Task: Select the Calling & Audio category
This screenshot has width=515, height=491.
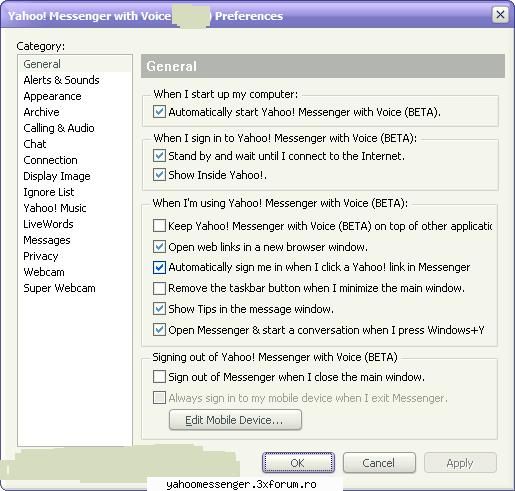Action: 59,128
